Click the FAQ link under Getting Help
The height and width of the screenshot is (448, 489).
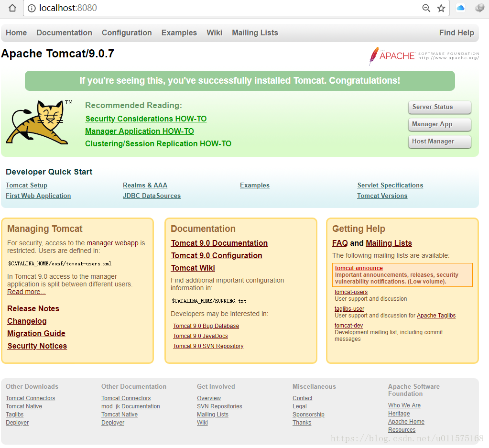[340, 243]
